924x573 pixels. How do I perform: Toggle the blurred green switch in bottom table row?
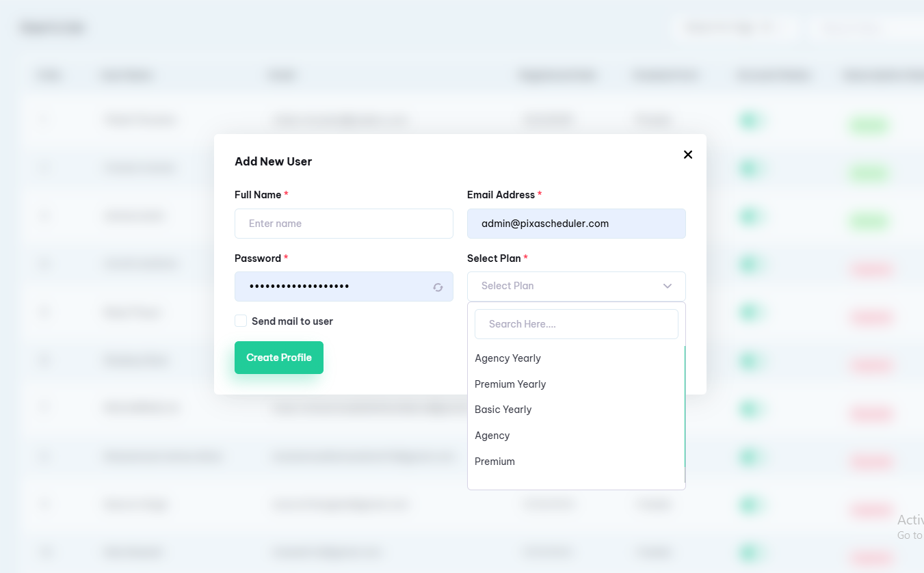click(750, 552)
